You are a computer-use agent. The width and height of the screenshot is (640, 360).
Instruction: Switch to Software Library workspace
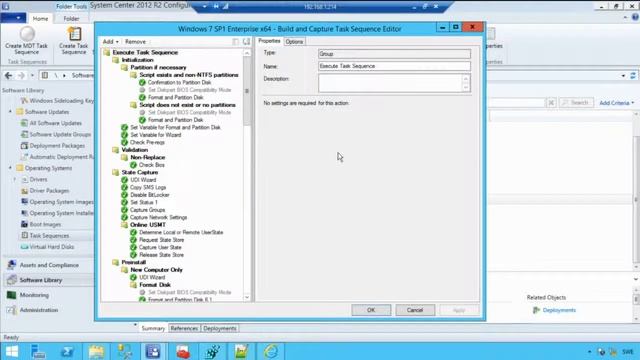(x=41, y=280)
